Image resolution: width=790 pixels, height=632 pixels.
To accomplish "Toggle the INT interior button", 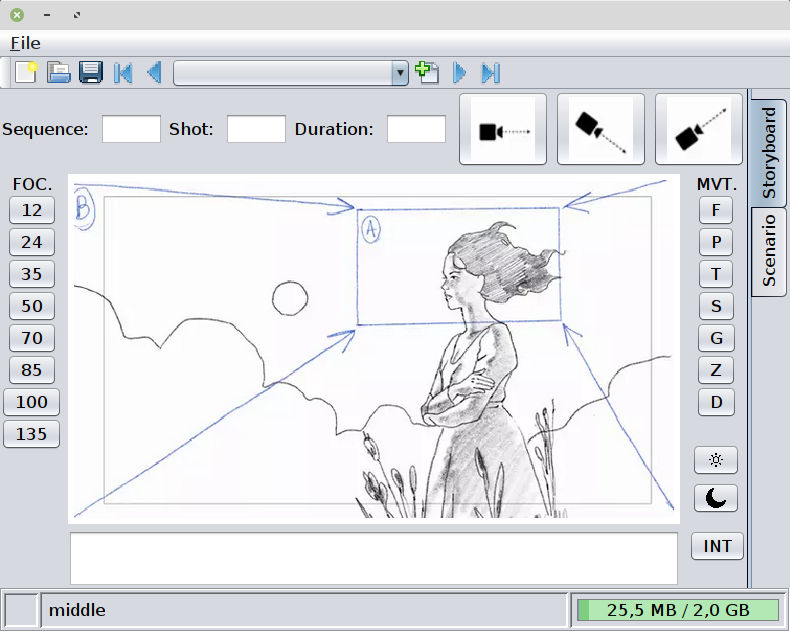I will pyautogui.click(x=717, y=546).
